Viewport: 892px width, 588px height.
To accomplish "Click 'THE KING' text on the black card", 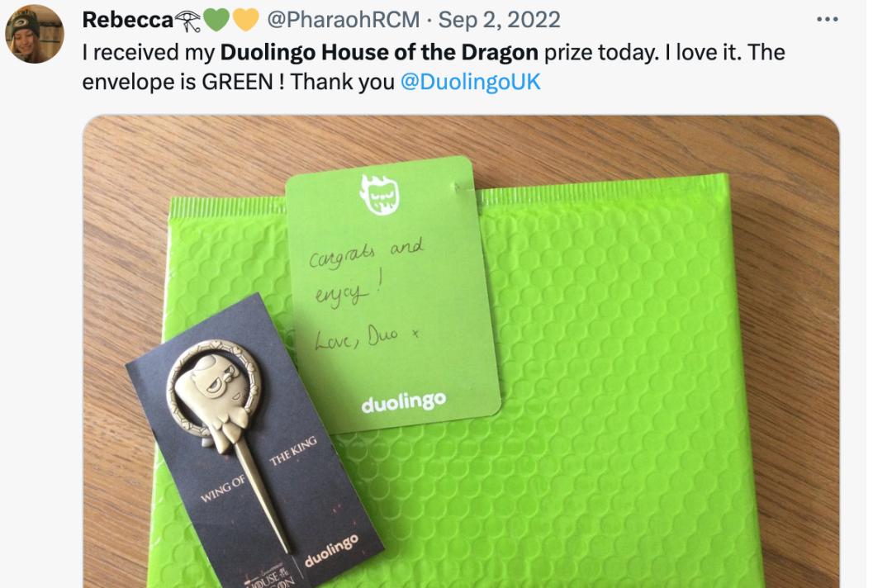I will pos(293,450).
